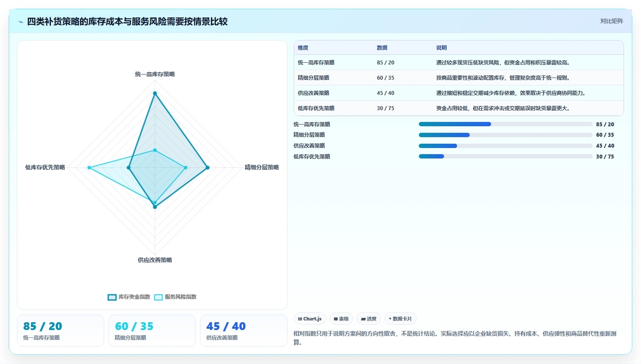Click radar axis label 精细分层策略
The image size is (641, 364).
coord(262,168)
